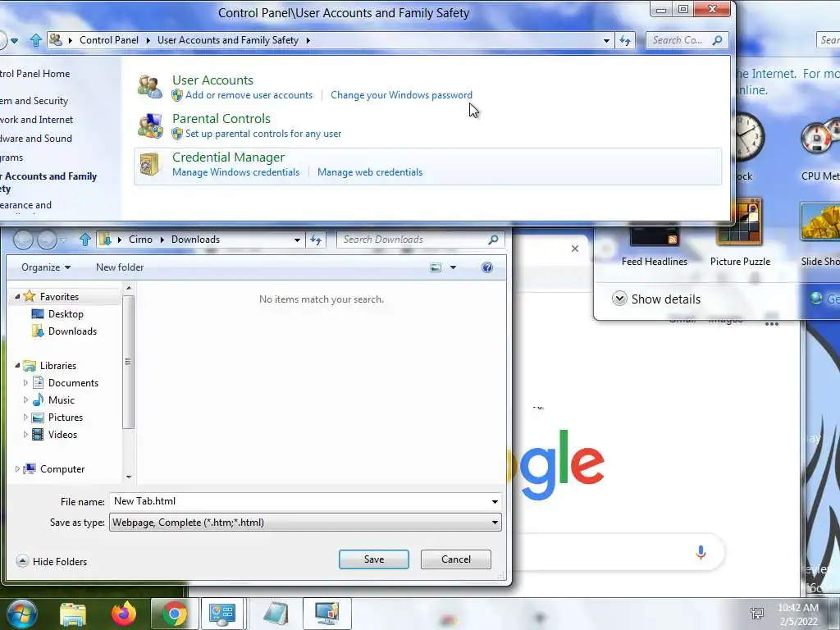Collapse Favorites tree group

17,296
